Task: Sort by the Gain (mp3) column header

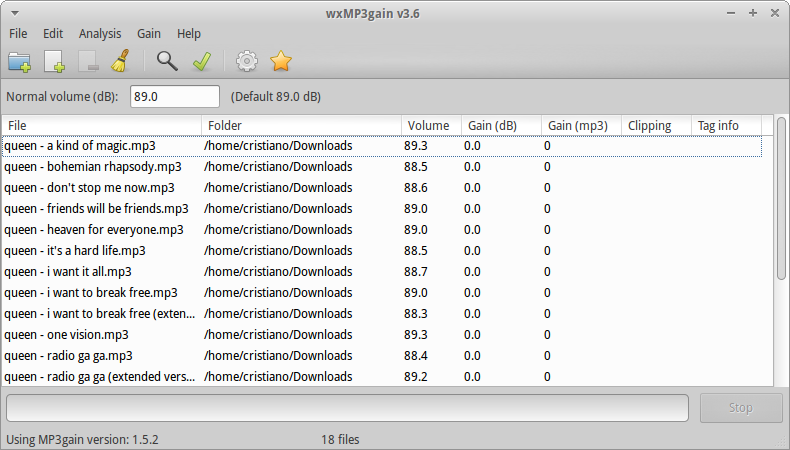Action: [x=581, y=125]
